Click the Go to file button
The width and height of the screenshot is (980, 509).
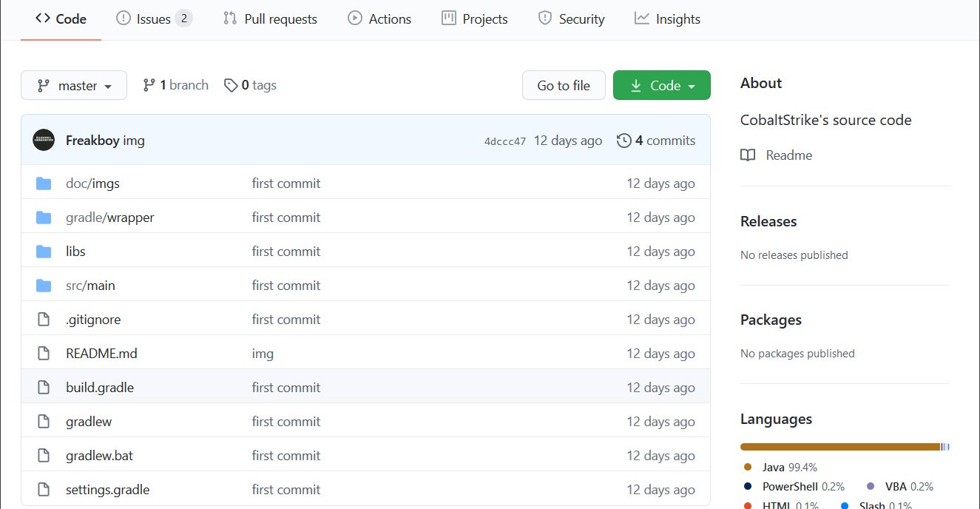tap(564, 85)
